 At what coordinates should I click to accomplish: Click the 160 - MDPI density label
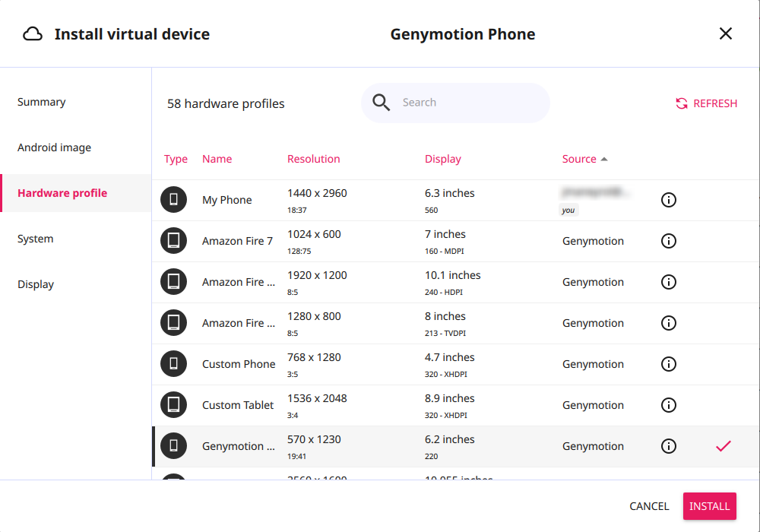pyautogui.click(x=444, y=251)
